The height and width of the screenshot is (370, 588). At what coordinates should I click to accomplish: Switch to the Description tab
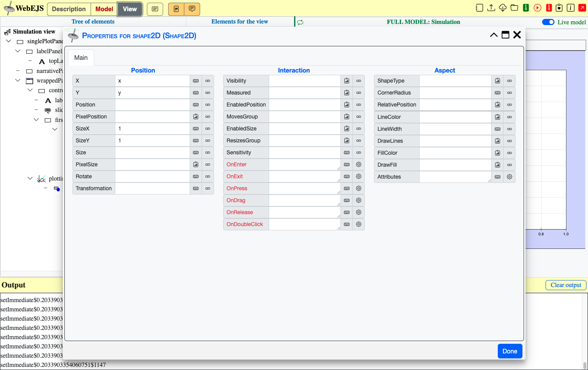click(x=69, y=9)
